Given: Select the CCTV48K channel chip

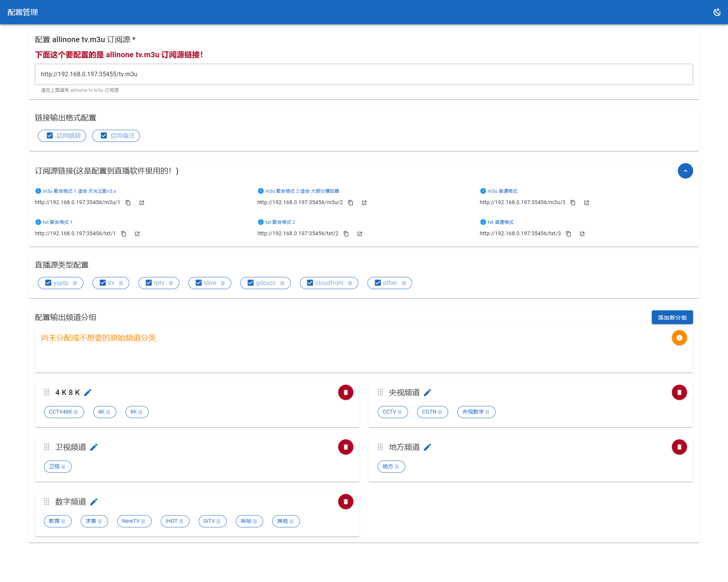Looking at the screenshot, I should tap(61, 412).
